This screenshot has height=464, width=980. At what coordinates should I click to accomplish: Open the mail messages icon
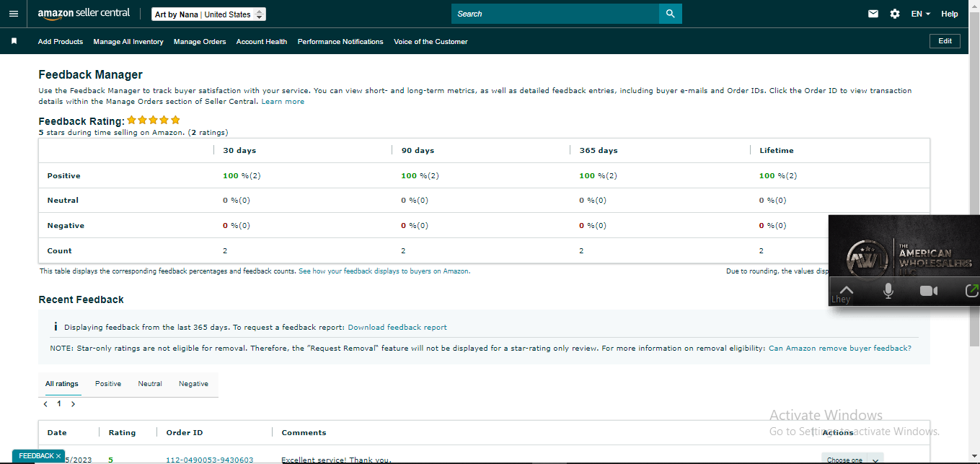click(x=873, y=14)
